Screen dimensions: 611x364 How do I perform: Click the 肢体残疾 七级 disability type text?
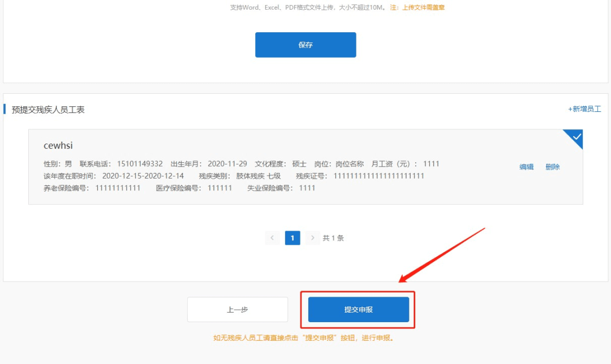(x=258, y=176)
